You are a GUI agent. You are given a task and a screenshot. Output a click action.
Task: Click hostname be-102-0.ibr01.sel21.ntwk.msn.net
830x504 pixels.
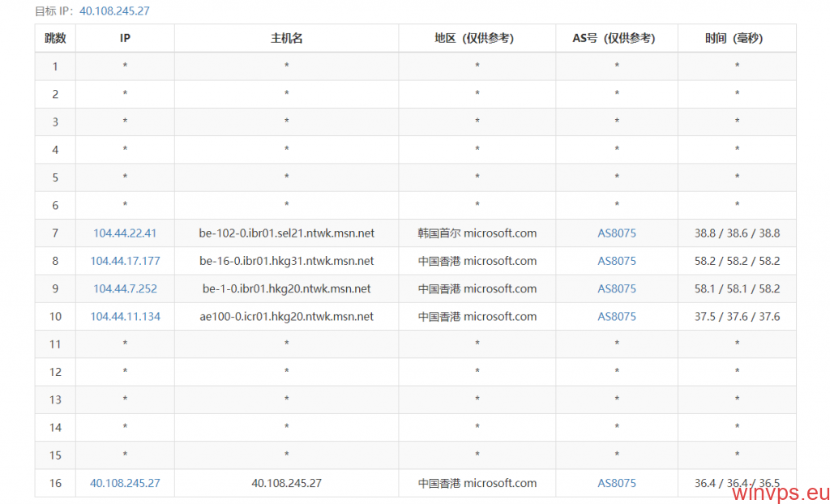coord(286,233)
